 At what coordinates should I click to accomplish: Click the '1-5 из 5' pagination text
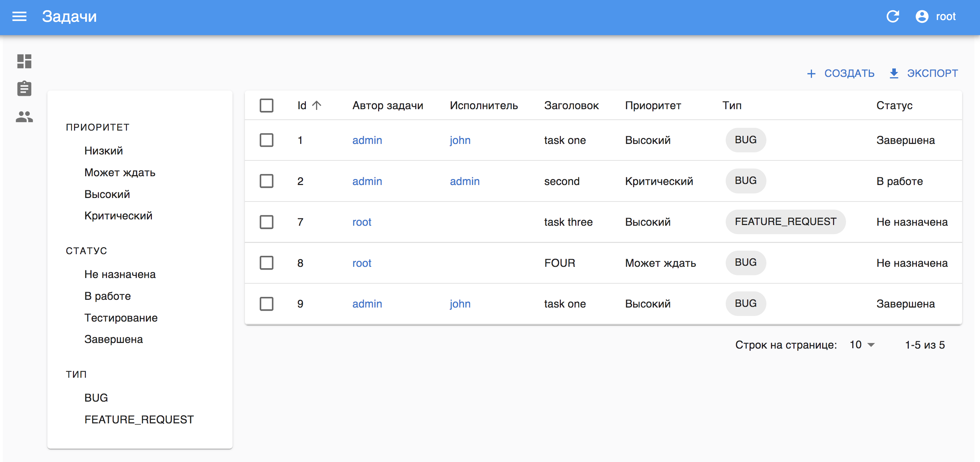pos(925,345)
